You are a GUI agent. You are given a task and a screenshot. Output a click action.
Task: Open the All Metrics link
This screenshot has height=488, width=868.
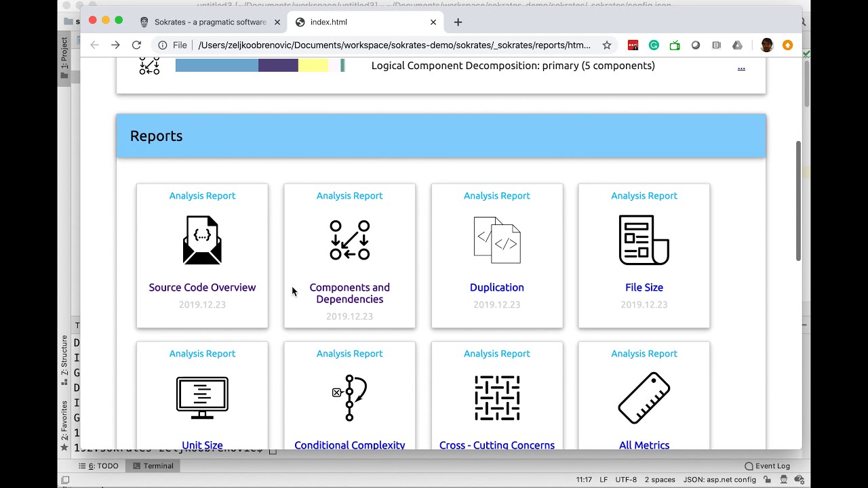pyautogui.click(x=644, y=445)
